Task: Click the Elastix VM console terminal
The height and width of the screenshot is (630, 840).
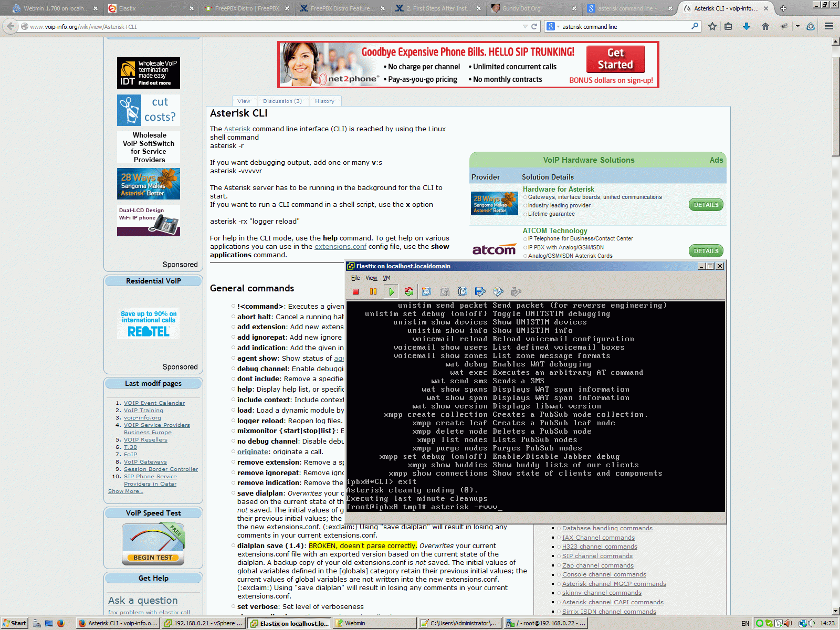Action: pyautogui.click(x=535, y=406)
